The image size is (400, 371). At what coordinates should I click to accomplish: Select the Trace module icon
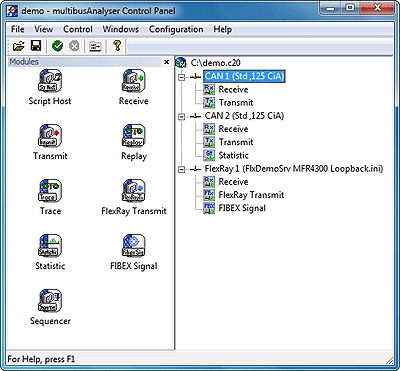coord(50,191)
